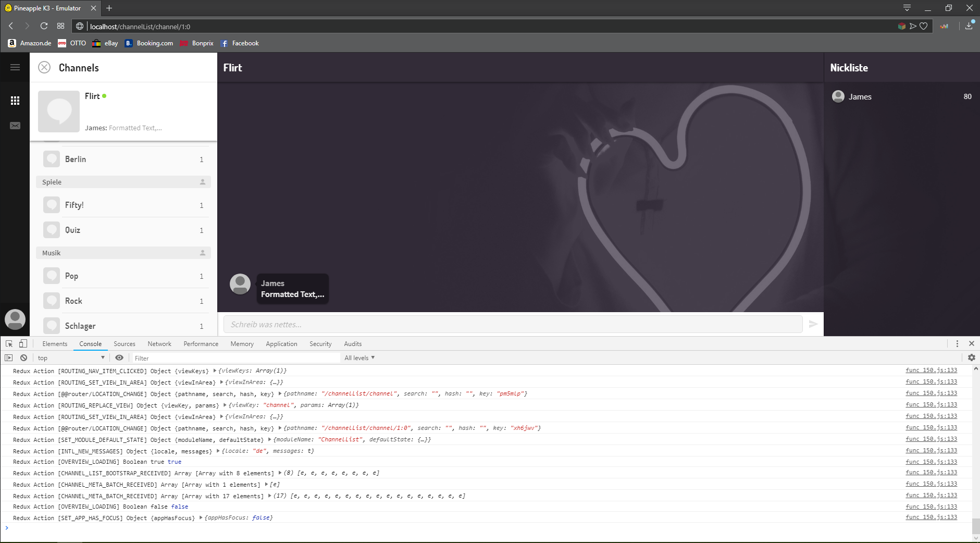Open the 'All levels' log level dropdown
The image size is (980, 543).
click(x=359, y=357)
